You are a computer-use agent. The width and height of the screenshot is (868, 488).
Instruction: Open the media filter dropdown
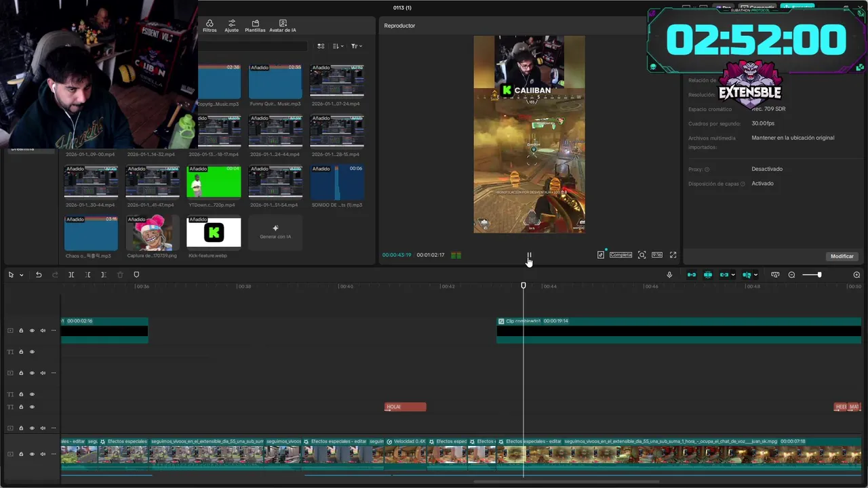click(356, 46)
